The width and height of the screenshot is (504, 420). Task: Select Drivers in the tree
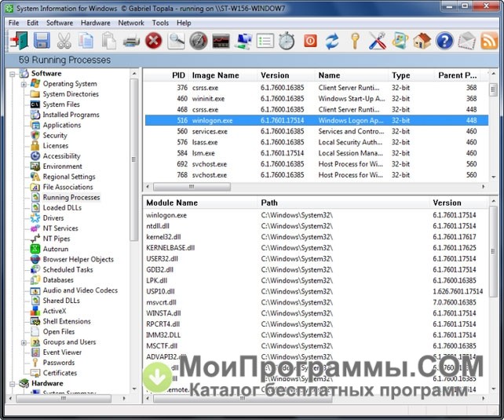pos(53,218)
